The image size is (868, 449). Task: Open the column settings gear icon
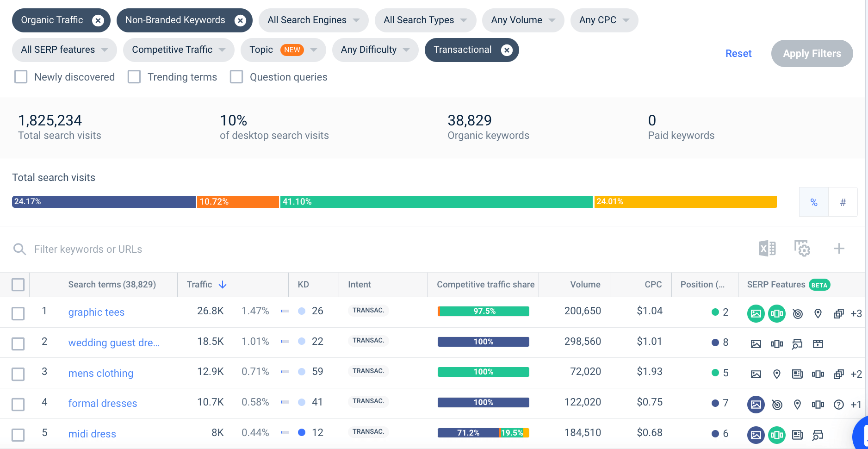click(x=802, y=249)
